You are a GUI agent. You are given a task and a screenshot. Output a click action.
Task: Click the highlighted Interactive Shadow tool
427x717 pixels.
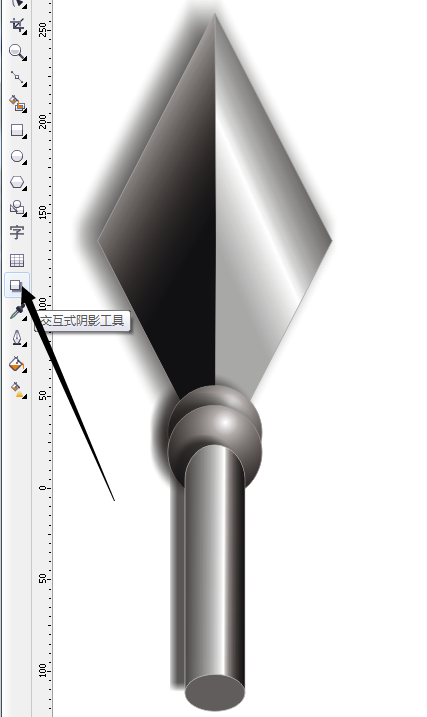(x=17, y=285)
